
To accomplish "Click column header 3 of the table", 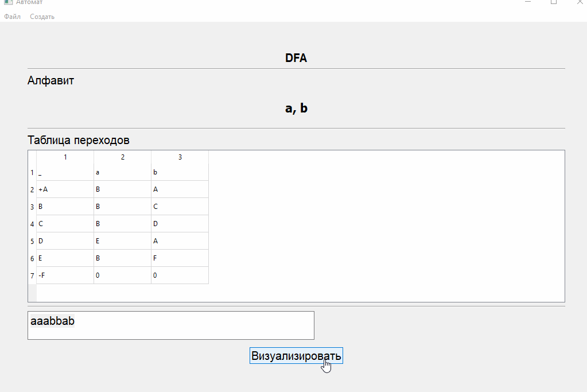I will [x=179, y=156].
